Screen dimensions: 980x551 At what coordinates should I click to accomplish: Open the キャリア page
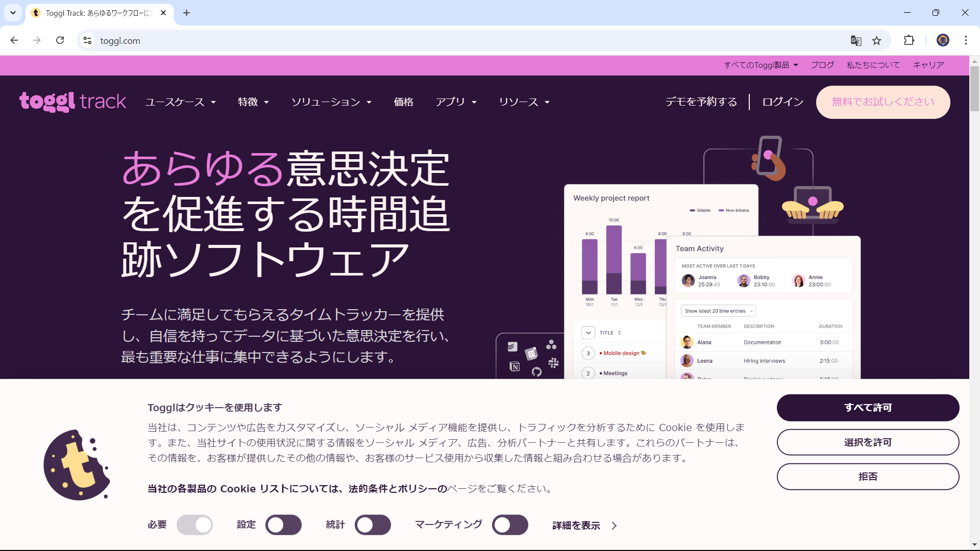928,65
